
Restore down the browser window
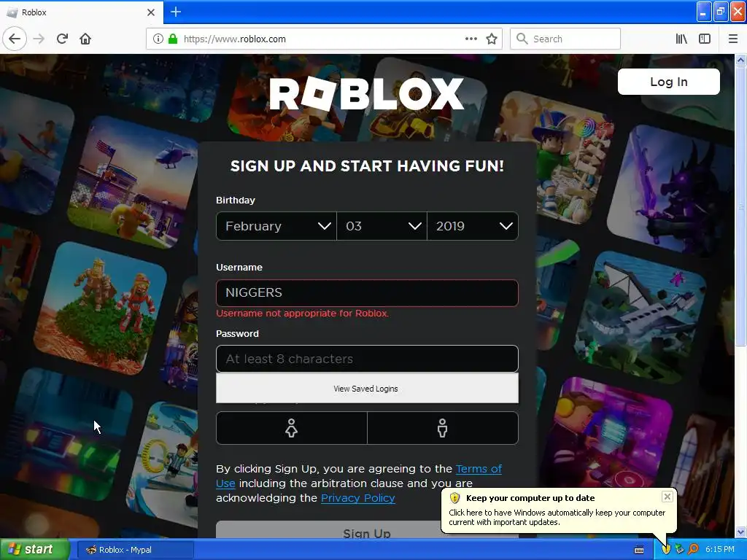(721, 12)
